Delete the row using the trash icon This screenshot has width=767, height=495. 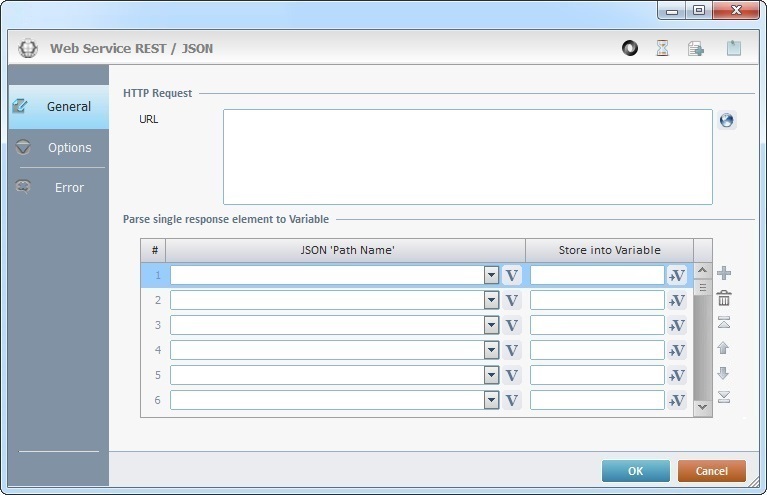(x=724, y=298)
